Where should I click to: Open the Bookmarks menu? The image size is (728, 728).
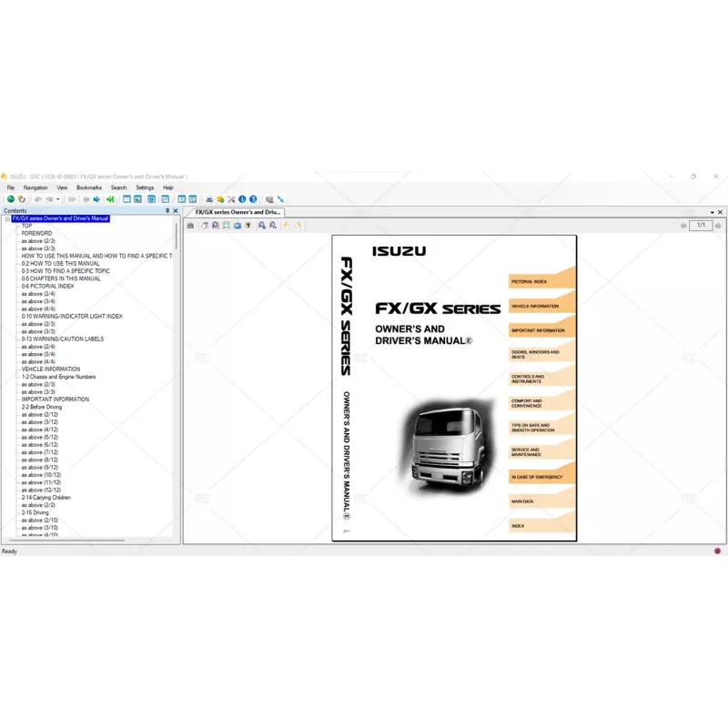[88, 187]
